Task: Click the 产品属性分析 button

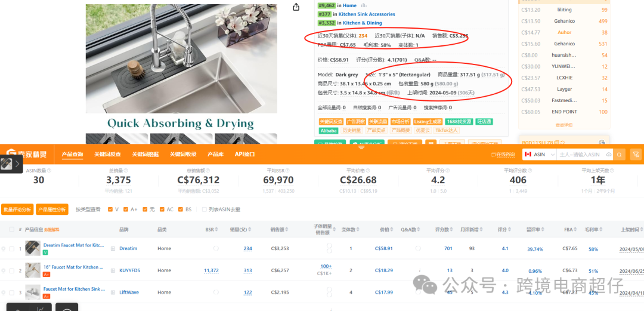Action: pyautogui.click(x=52, y=210)
